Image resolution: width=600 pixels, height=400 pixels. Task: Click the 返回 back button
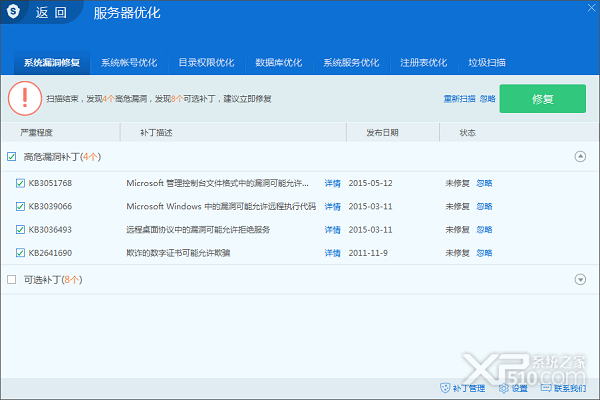pyautogui.click(x=51, y=13)
